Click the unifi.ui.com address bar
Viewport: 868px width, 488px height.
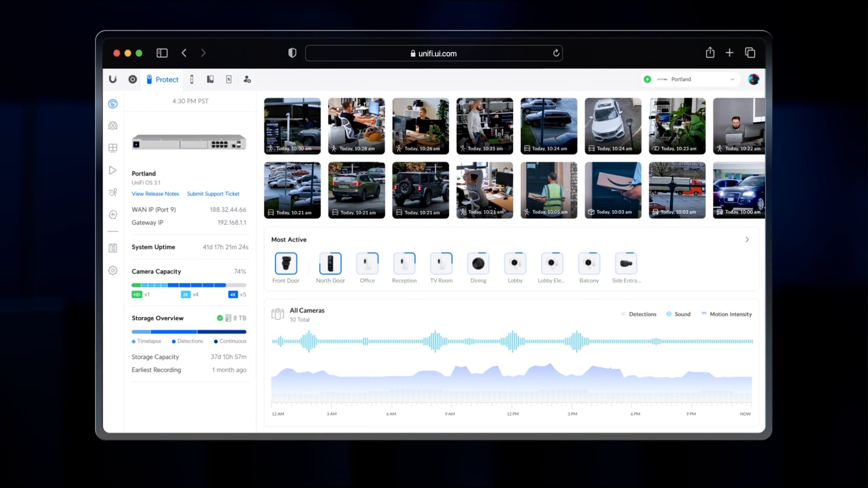pos(434,53)
